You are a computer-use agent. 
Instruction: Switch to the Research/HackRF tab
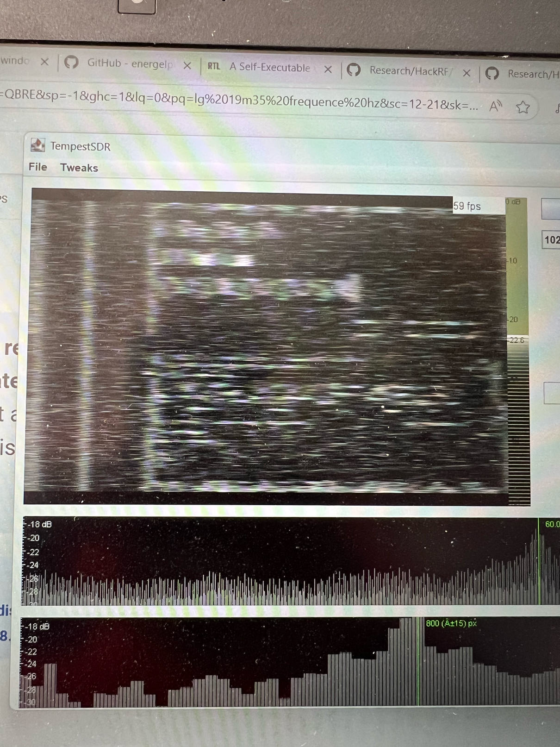tap(408, 71)
